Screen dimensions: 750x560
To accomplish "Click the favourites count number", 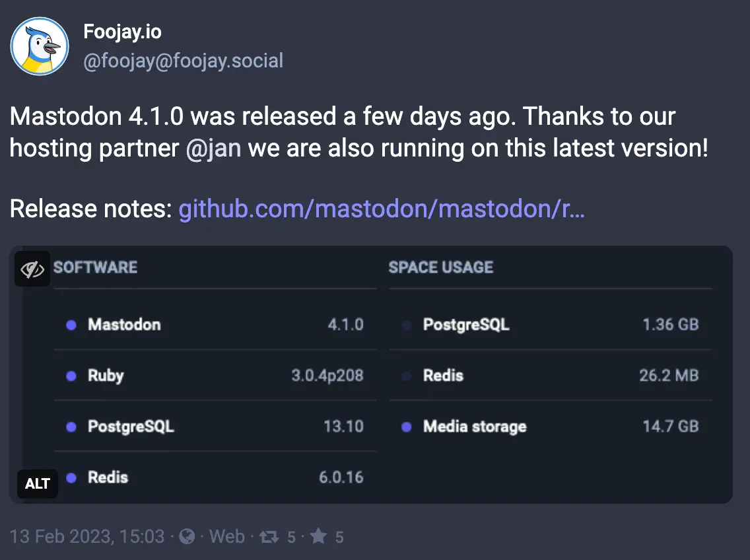I will (x=339, y=538).
